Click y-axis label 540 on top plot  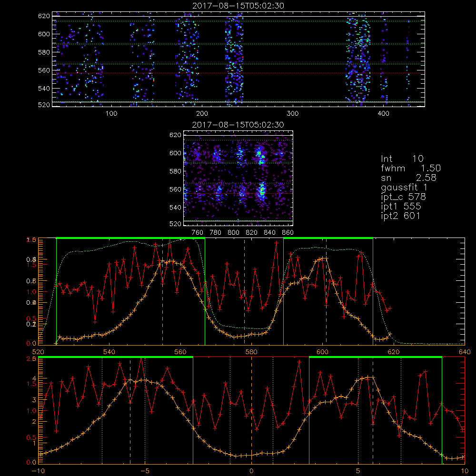(44, 89)
